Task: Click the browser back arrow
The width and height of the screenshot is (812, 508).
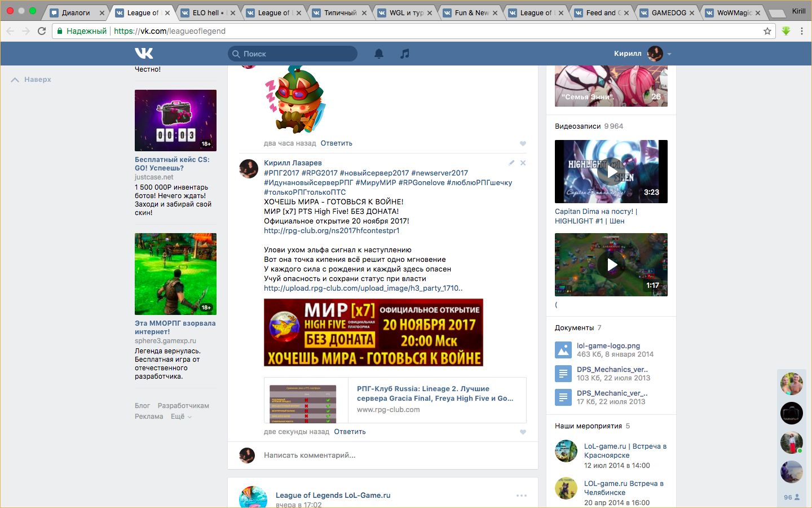Action: tap(10, 31)
